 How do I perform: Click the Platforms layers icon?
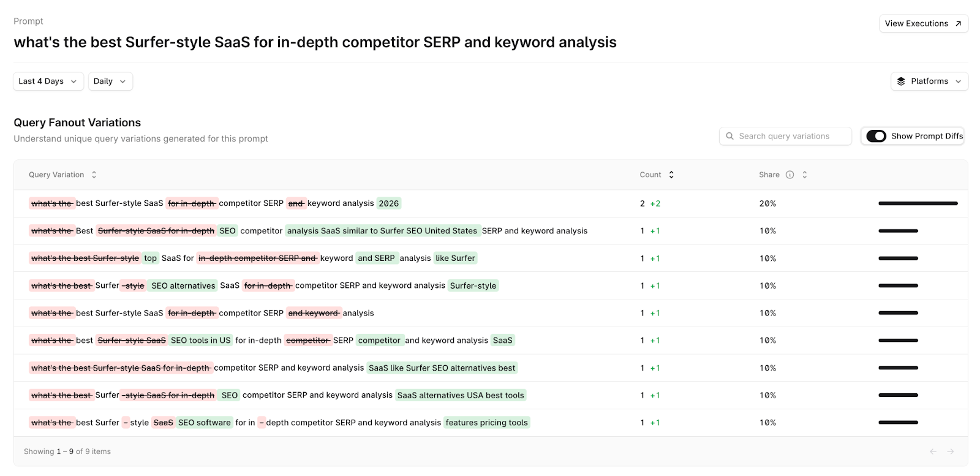901,81
